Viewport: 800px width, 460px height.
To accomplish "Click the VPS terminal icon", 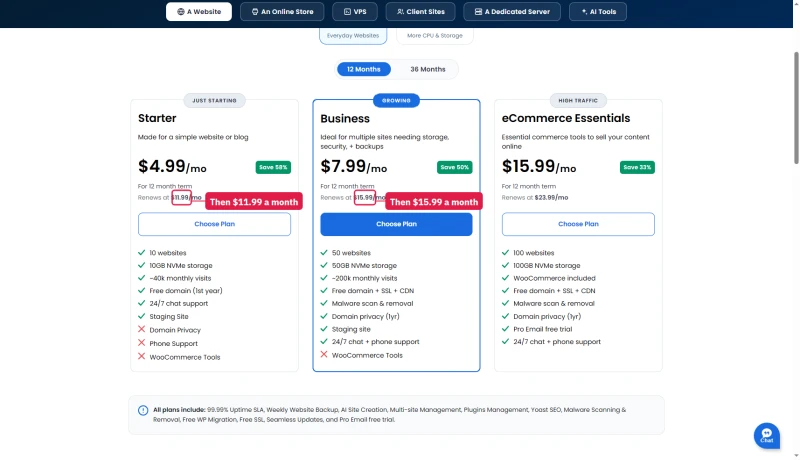I will tap(347, 11).
